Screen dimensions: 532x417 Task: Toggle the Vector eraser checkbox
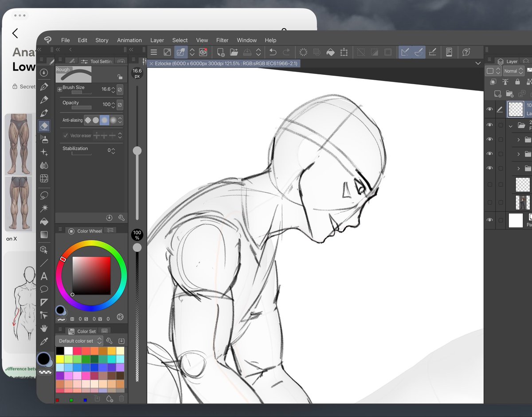(66, 136)
